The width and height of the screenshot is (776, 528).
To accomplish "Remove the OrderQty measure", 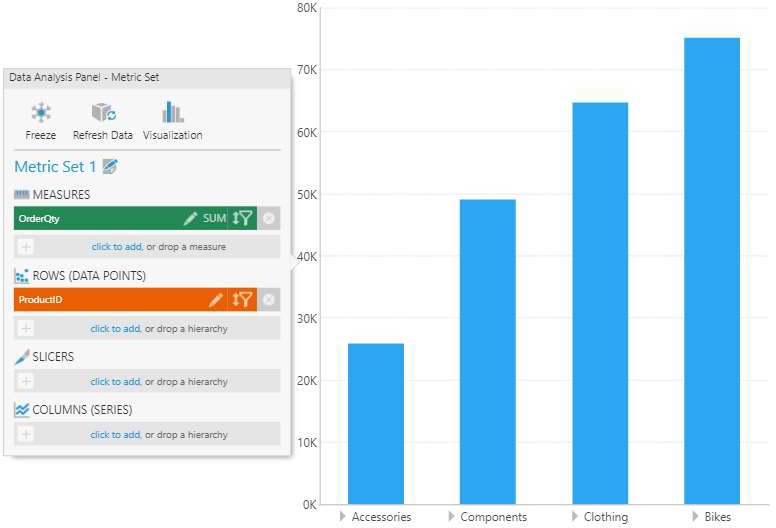I will 269,218.
